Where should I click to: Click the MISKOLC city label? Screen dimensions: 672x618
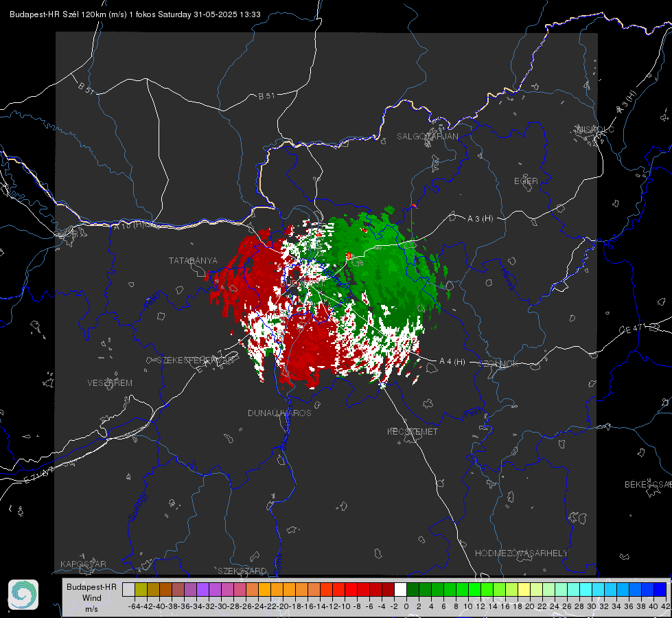pos(595,129)
